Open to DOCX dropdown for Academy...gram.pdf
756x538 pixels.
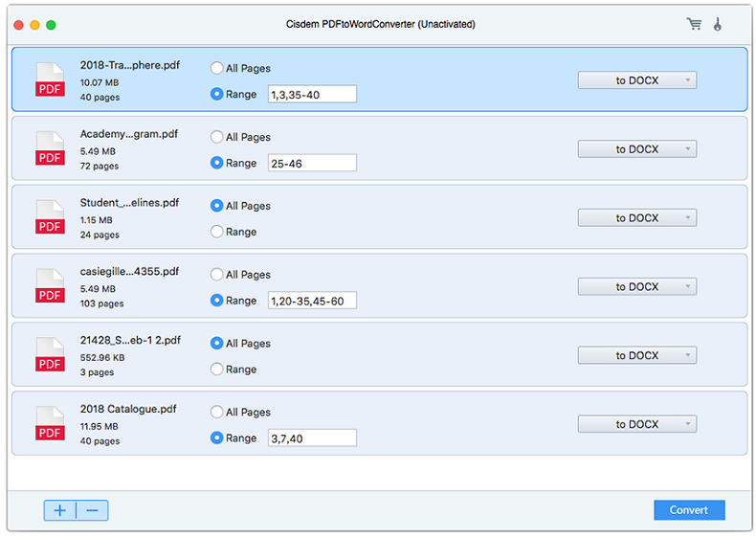tap(637, 149)
